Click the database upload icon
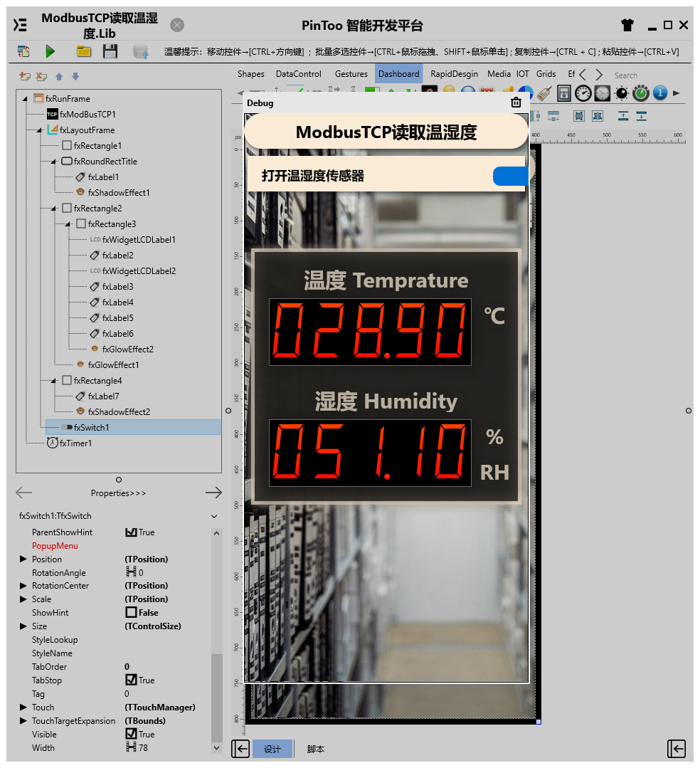Image resolution: width=700 pixels, height=768 pixels. (141, 51)
